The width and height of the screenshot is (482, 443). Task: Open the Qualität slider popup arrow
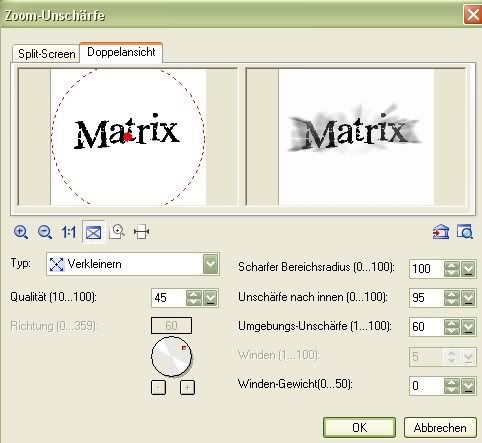point(210,298)
